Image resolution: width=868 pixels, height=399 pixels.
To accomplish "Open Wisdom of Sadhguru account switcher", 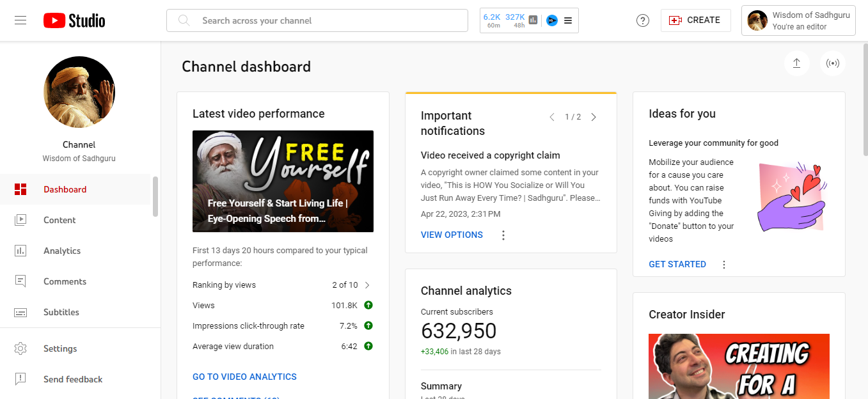I will (x=798, y=20).
